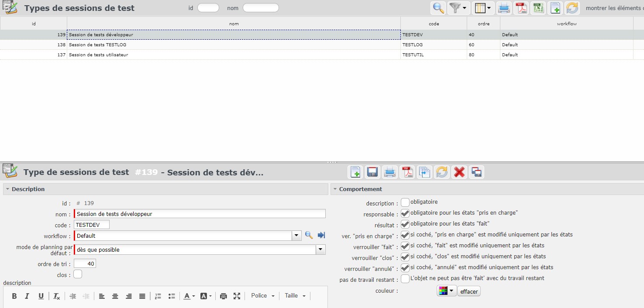
Task: Toggle the clos checkbox
Action: point(78,274)
